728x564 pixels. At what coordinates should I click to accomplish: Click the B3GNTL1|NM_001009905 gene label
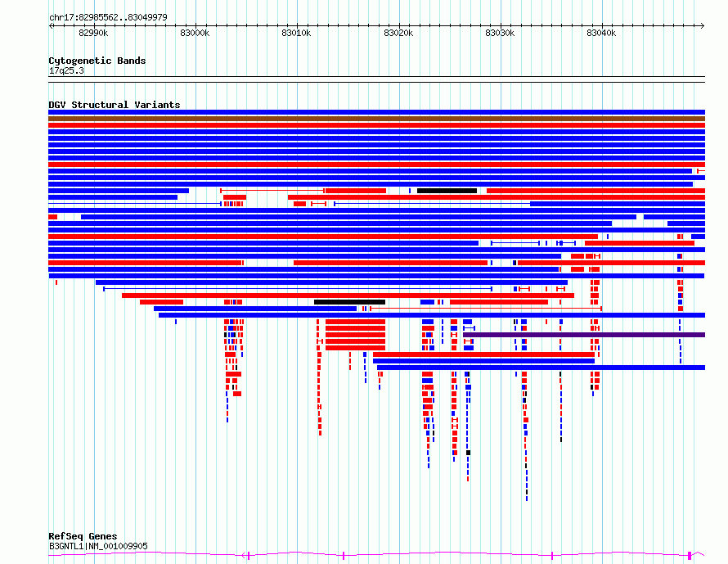tap(98, 546)
